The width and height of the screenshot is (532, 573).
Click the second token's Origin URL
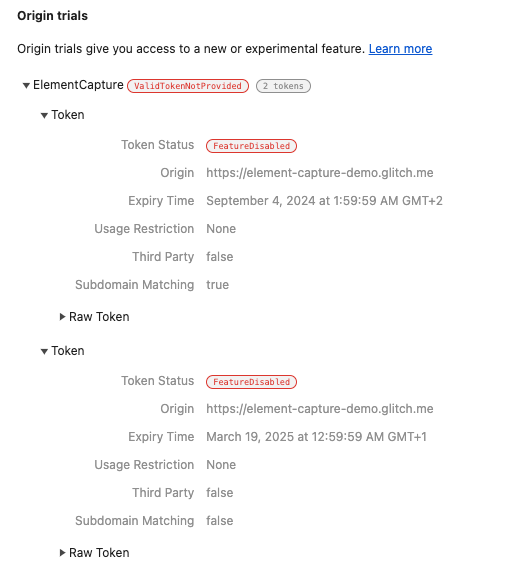320,409
